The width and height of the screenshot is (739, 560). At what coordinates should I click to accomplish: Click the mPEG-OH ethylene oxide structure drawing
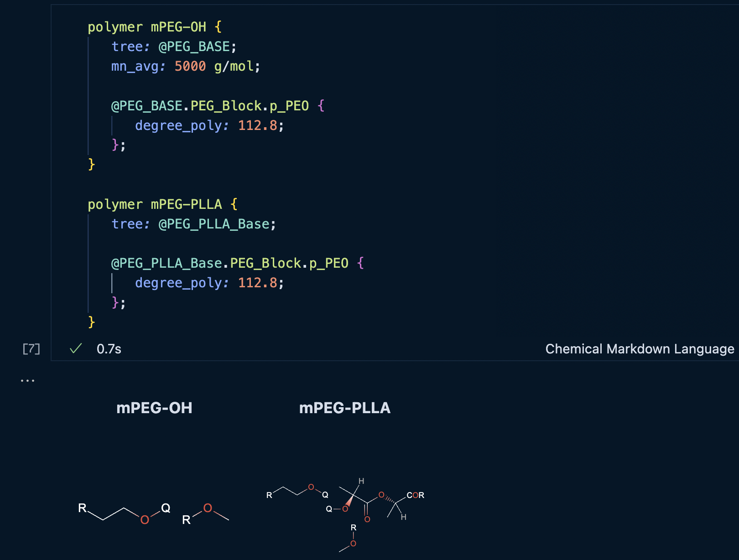pyautogui.click(x=124, y=513)
